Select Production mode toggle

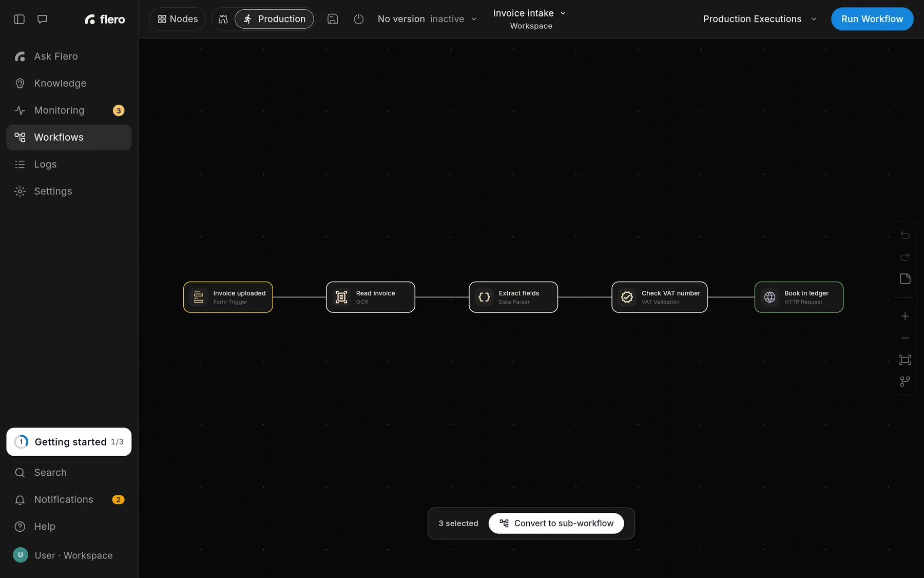pyautogui.click(x=274, y=19)
